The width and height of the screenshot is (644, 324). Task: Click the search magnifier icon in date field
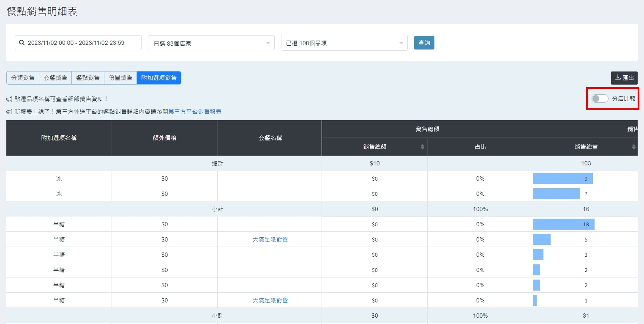22,43
